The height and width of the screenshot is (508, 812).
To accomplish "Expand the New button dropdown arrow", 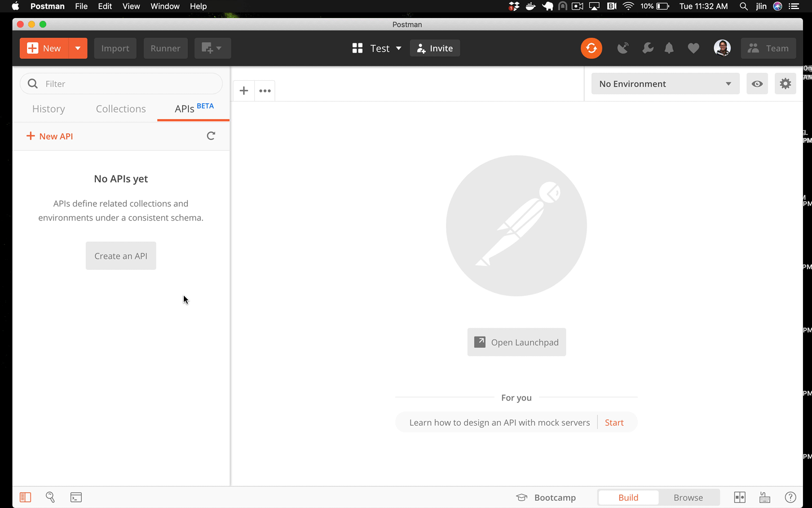I will pyautogui.click(x=78, y=48).
